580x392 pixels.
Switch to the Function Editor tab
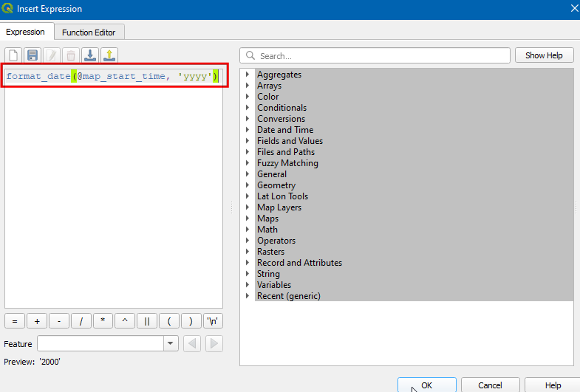coord(93,32)
